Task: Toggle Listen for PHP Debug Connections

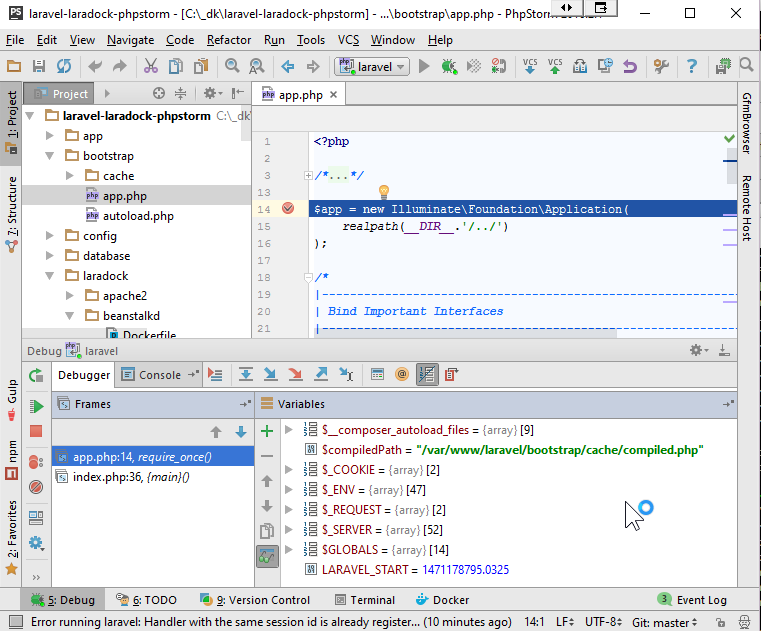Action: point(498,66)
